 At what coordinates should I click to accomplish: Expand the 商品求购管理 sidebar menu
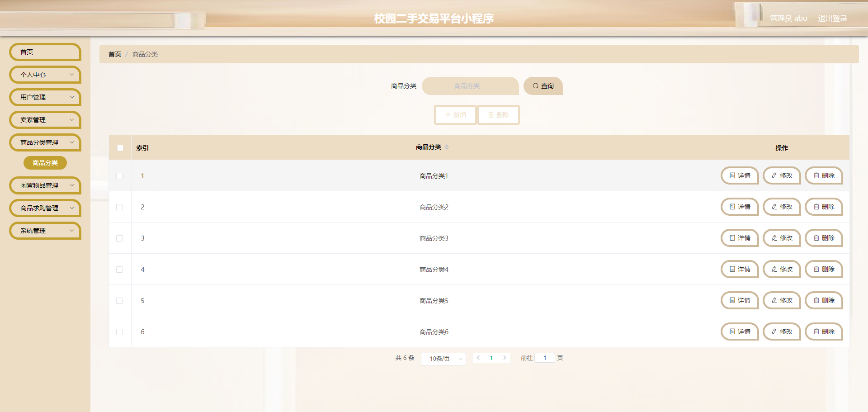45,208
